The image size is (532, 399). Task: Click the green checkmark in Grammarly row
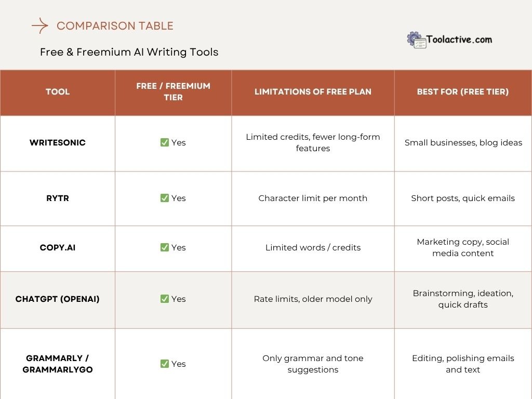(165, 364)
